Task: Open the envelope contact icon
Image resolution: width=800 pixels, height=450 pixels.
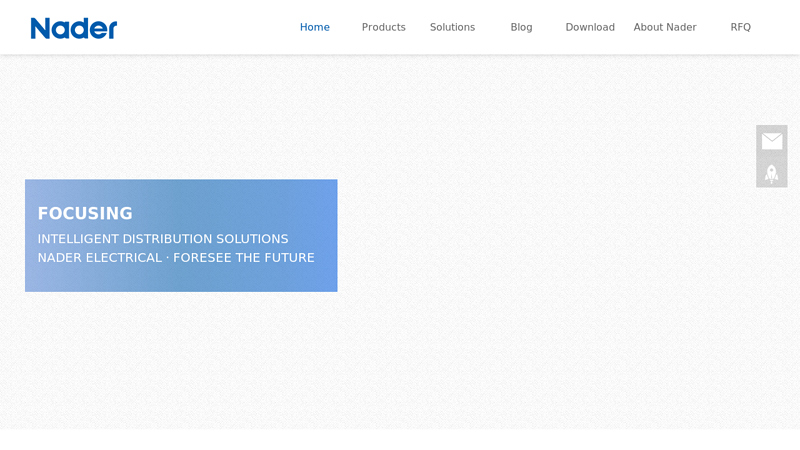Action: point(771,141)
